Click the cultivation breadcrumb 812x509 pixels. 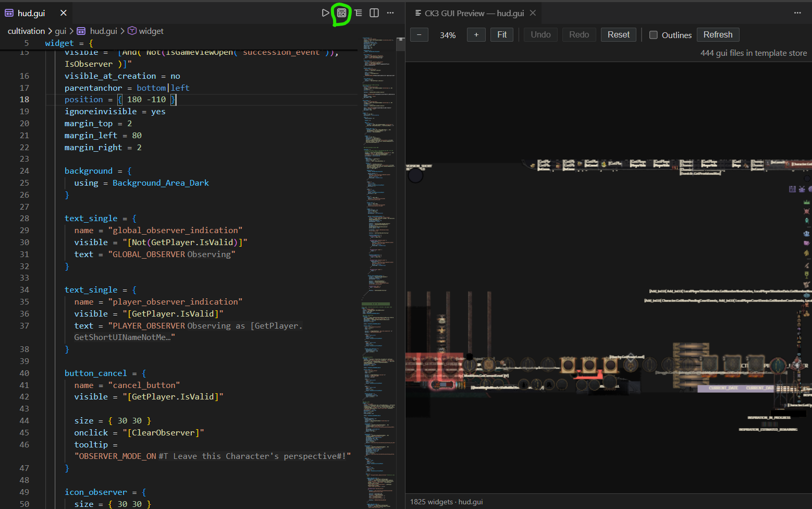26,31
